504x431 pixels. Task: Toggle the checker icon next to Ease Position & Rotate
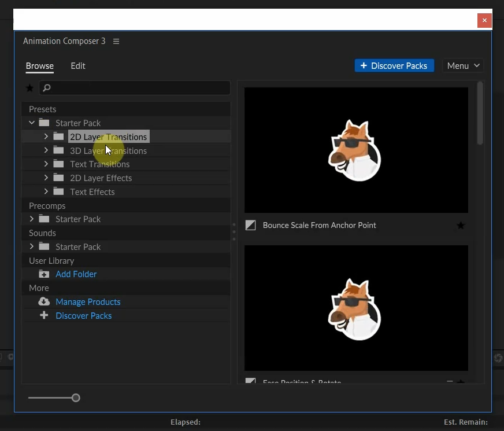pos(250,382)
